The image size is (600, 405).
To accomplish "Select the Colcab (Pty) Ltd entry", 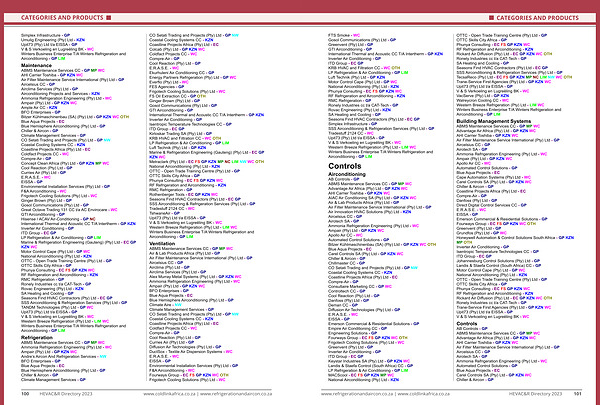I will [177, 49].
